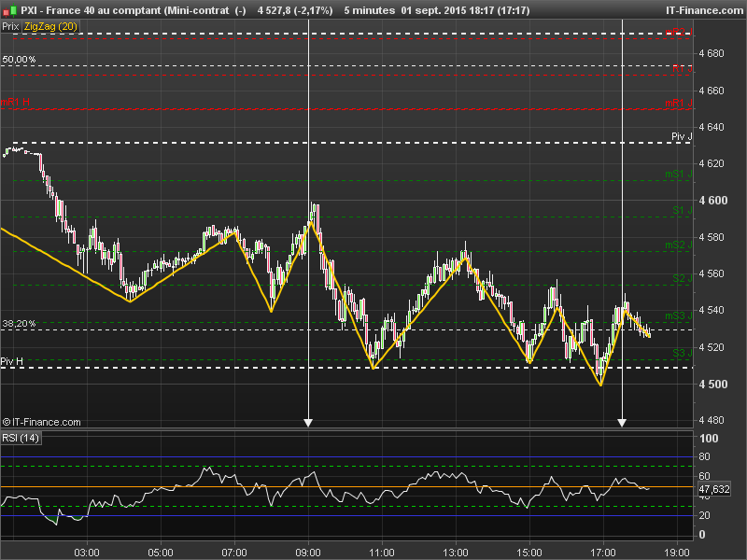Click the 03:00 time axis label
Viewport: 747px width, 560px height.
pos(87,553)
